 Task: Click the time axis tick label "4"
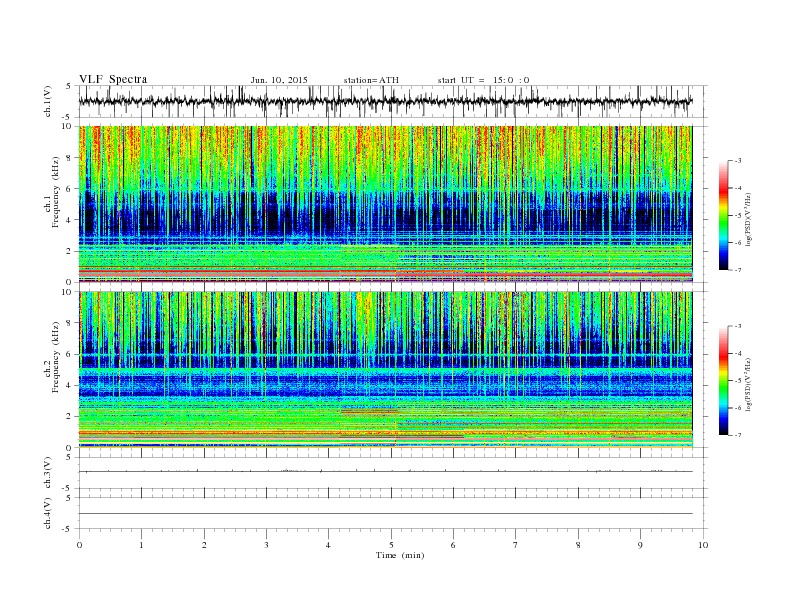[x=328, y=545]
